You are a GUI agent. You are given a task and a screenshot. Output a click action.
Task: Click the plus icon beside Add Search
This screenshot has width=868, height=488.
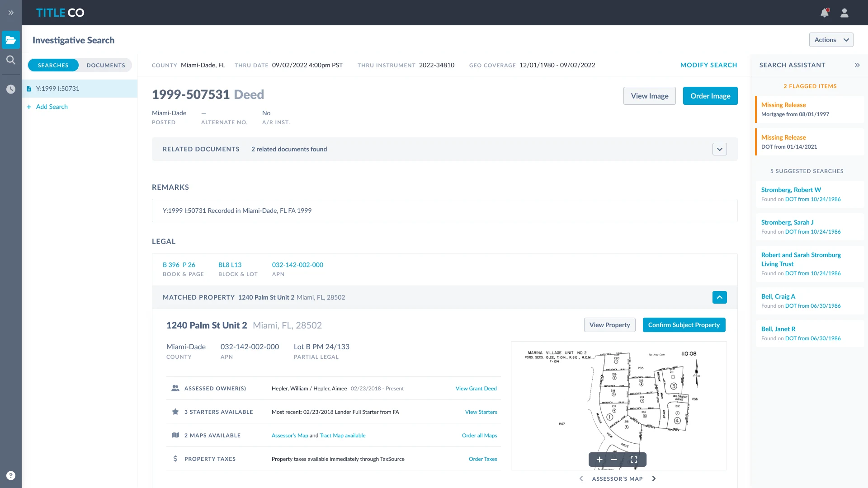point(29,107)
